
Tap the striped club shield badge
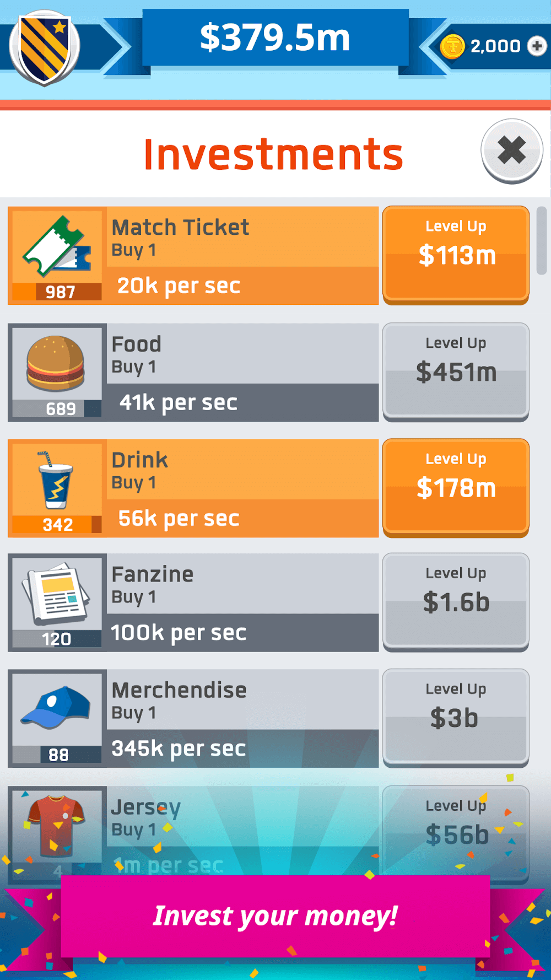45,48
